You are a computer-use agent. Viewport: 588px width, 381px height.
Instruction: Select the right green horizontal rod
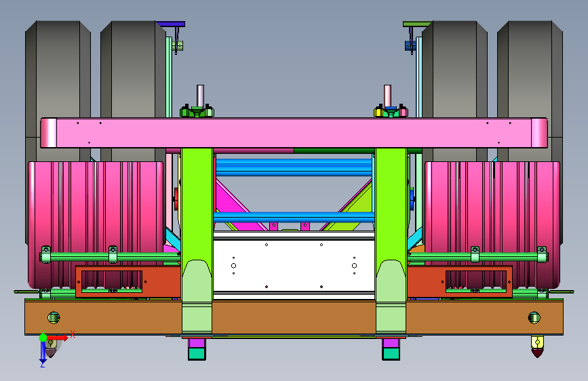tap(477, 257)
